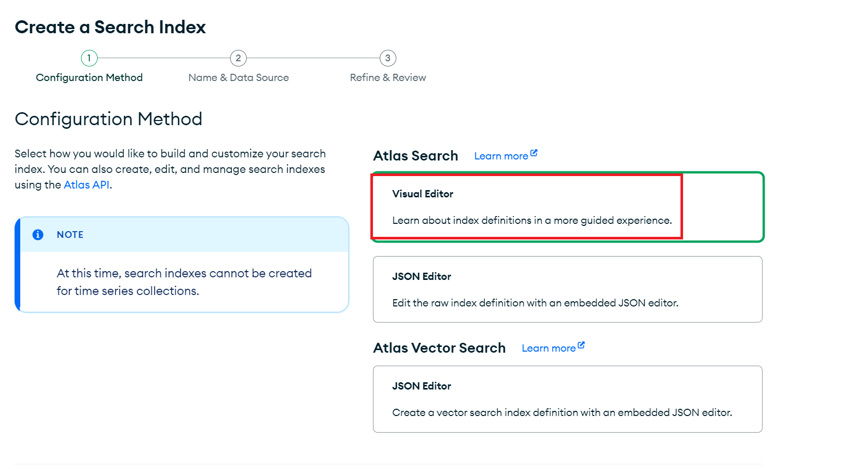Screen dimensions: 868x469
Task: Click external-link icon next to Atlas Search Learn more
Action: click(x=534, y=153)
